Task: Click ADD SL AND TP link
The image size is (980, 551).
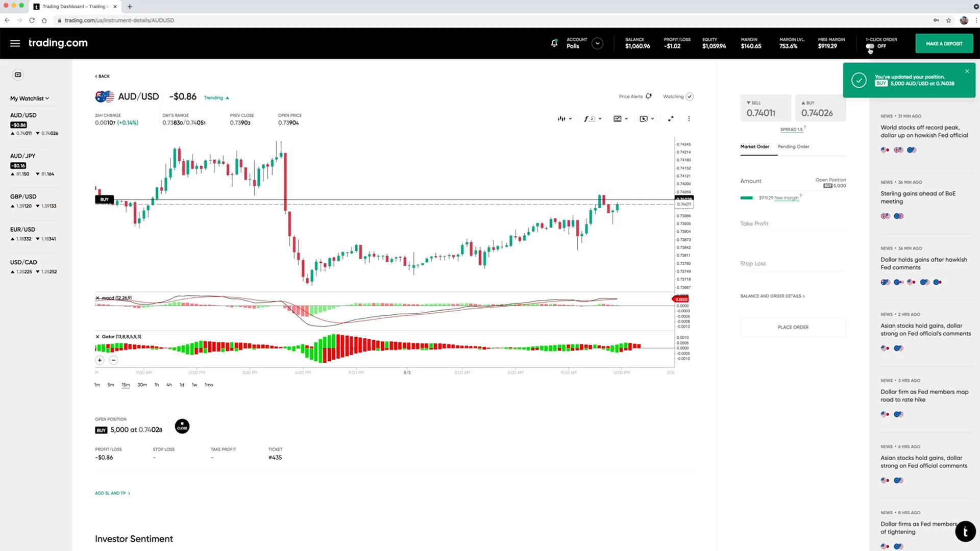Action: 111,493
